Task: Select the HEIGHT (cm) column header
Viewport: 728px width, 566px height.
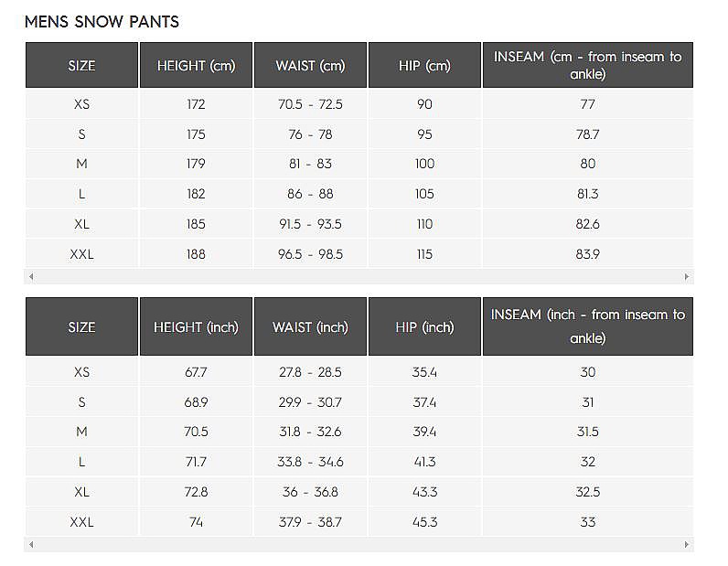Action: click(196, 66)
